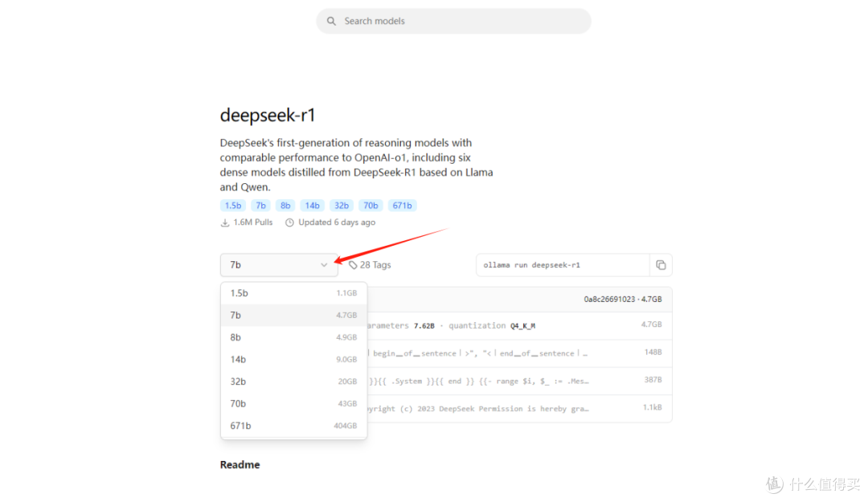The height and width of the screenshot is (502, 868).
Task: Click the deepseek-r1 title heading
Action: 268,115
